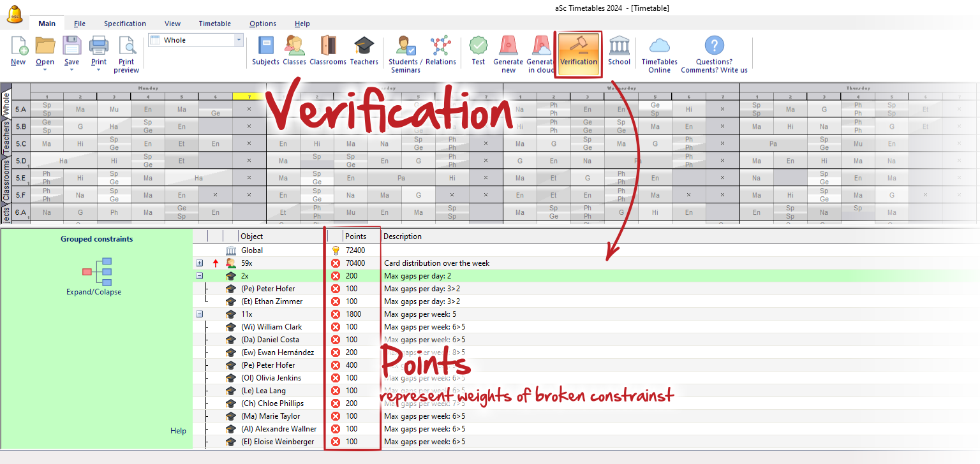Click the Points column header
The height and width of the screenshot is (464, 980).
click(355, 236)
